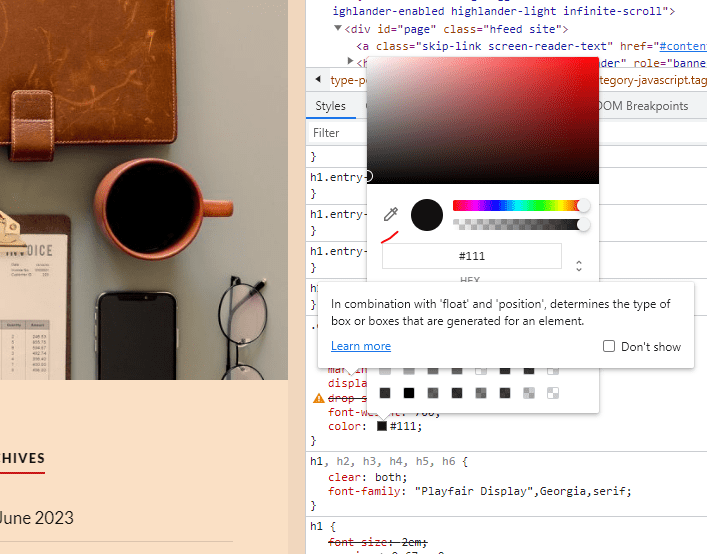Select the eyedropper color picker tool
The height and width of the screenshot is (554, 707).
[391, 214]
